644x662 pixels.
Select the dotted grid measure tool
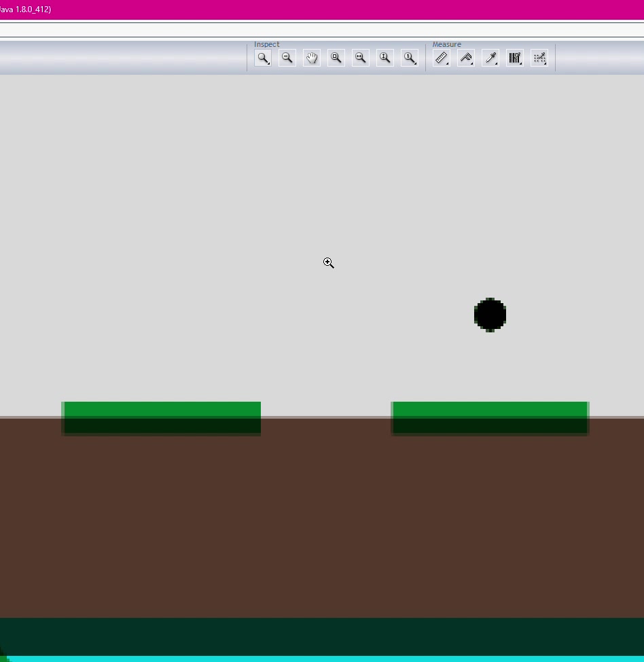pos(539,58)
